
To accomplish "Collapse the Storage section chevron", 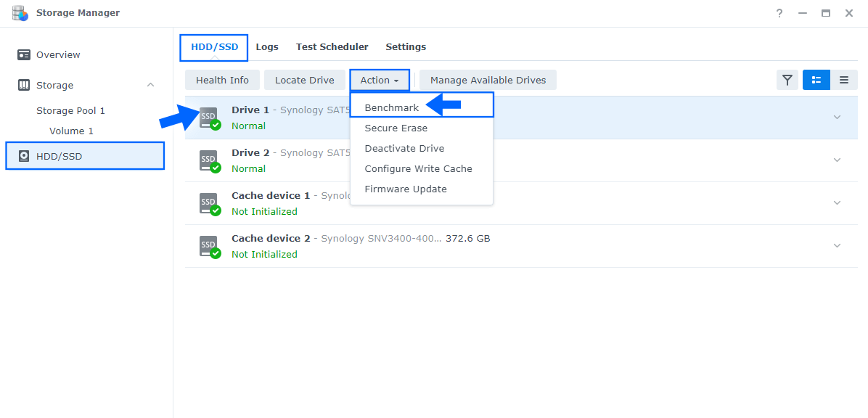I will click(150, 85).
